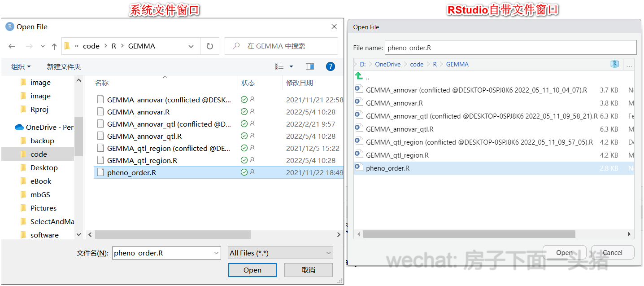This screenshot has width=644, height=286.
Task: Click the green sync checkmark beside pheno_order.R
Action: point(244,172)
